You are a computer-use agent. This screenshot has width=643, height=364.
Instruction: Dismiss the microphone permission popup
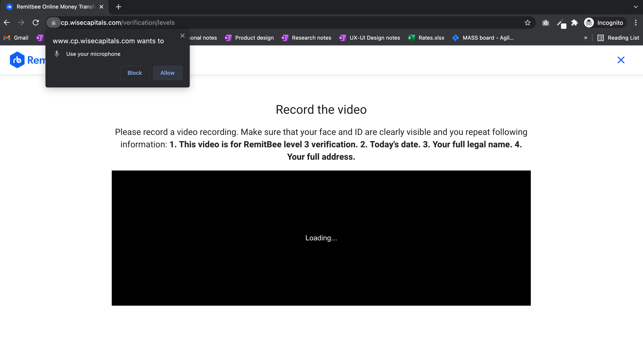click(182, 36)
